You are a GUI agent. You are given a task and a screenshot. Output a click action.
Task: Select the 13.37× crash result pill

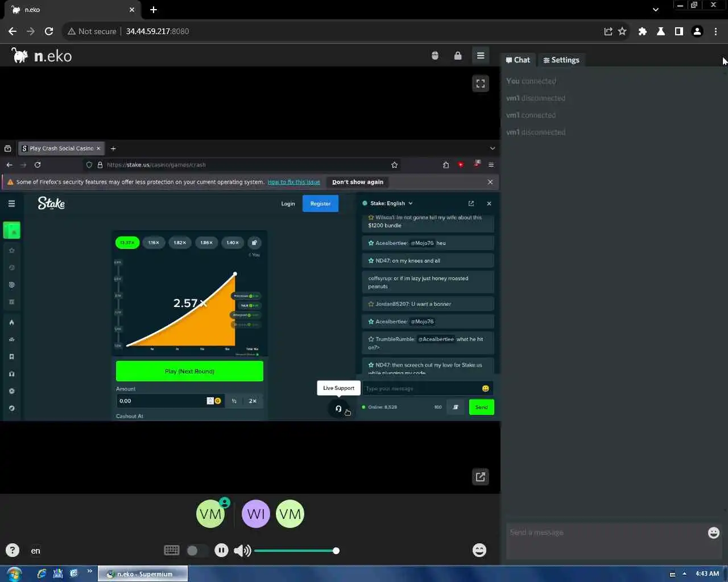[127, 243]
